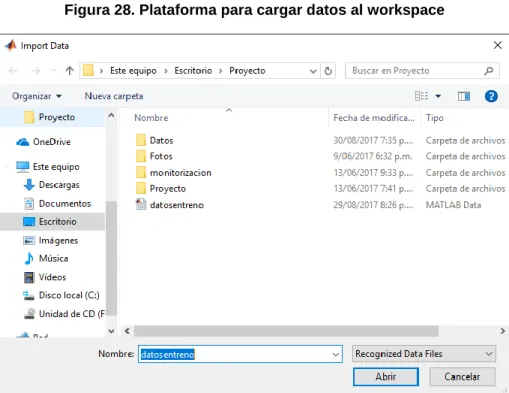Screen dimensions: 509x393
Task: Click date 9/06/2017 6:32 p.m. cell
Action: click(x=373, y=156)
